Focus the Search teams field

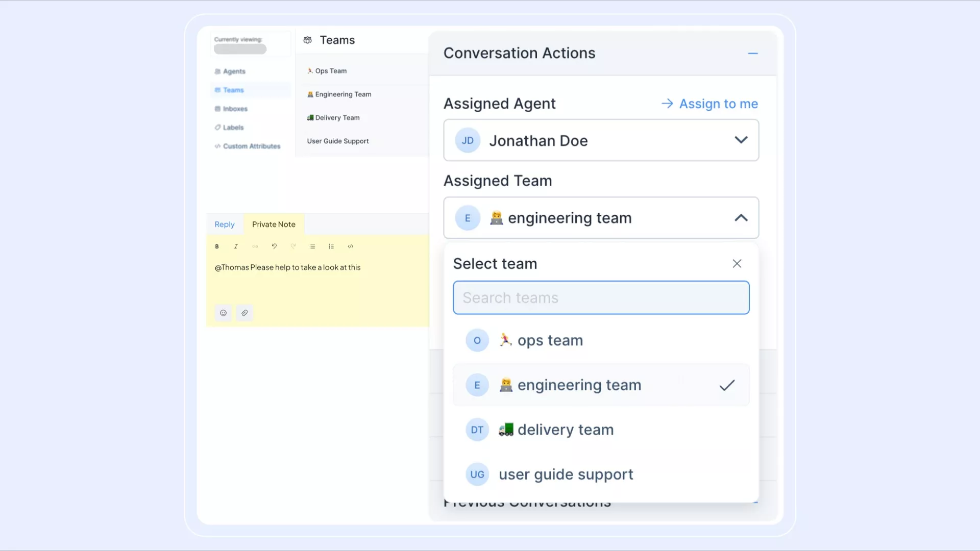pos(601,298)
